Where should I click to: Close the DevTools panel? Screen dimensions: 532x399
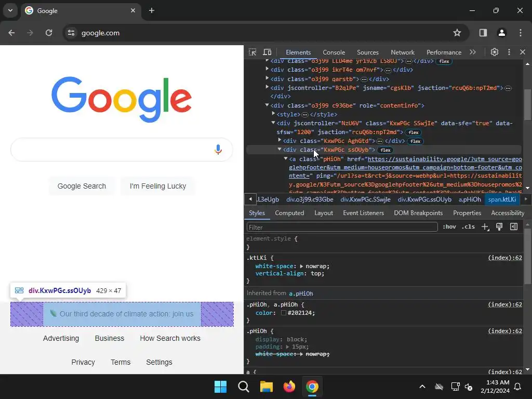(x=523, y=52)
